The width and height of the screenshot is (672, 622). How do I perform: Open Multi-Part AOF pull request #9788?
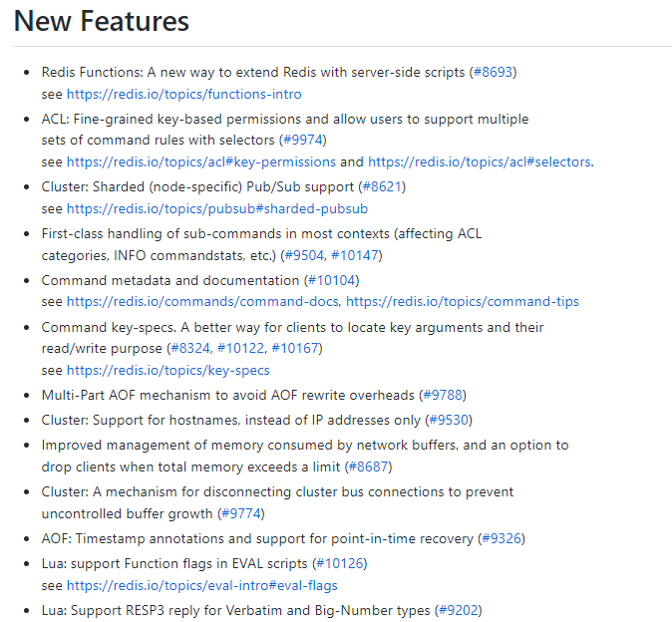(443, 395)
